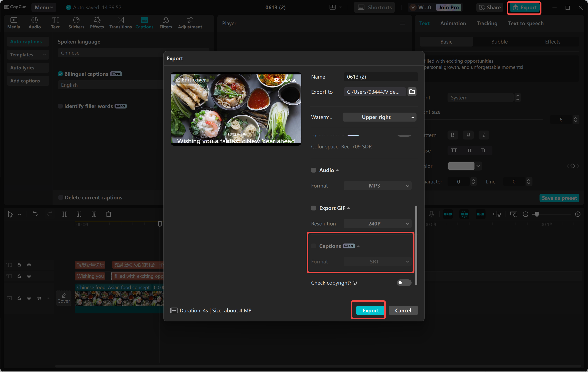Open the Watermark position dropdown
588x372 pixels.
click(x=379, y=117)
